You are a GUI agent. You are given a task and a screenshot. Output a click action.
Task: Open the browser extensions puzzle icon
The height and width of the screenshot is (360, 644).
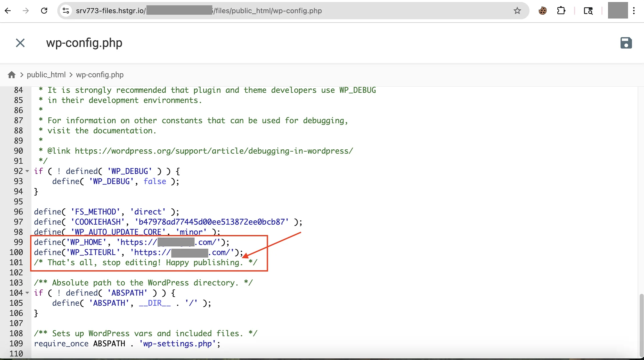[x=561, y=11]
